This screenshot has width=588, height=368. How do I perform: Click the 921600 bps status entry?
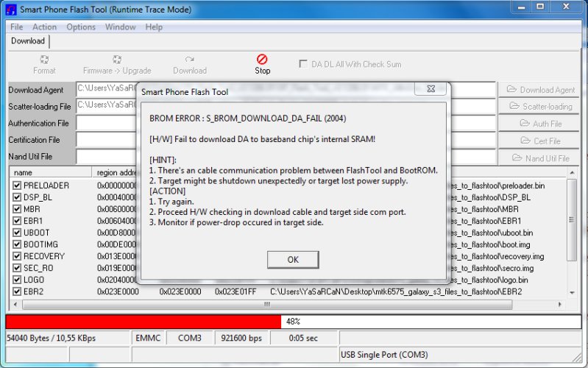pyautogui.click(x=241, y=338)
